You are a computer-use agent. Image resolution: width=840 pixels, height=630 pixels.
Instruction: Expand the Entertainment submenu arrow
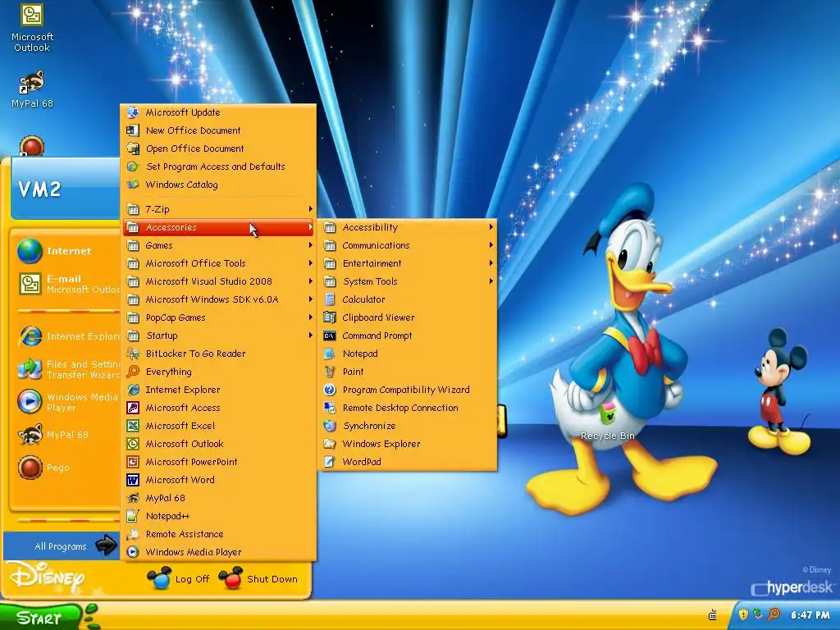[x=491, y=263]
